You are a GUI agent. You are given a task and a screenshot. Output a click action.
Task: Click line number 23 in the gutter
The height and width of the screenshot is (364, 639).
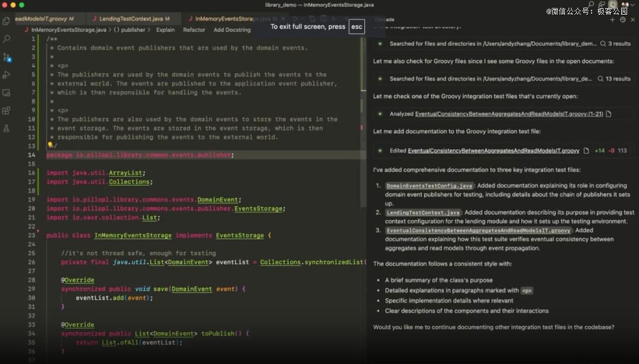tap(31, 236)
